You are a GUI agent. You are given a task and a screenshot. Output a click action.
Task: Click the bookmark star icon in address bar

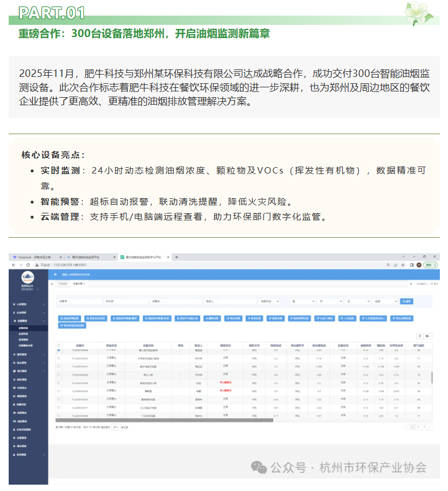[x=402, y=265]
